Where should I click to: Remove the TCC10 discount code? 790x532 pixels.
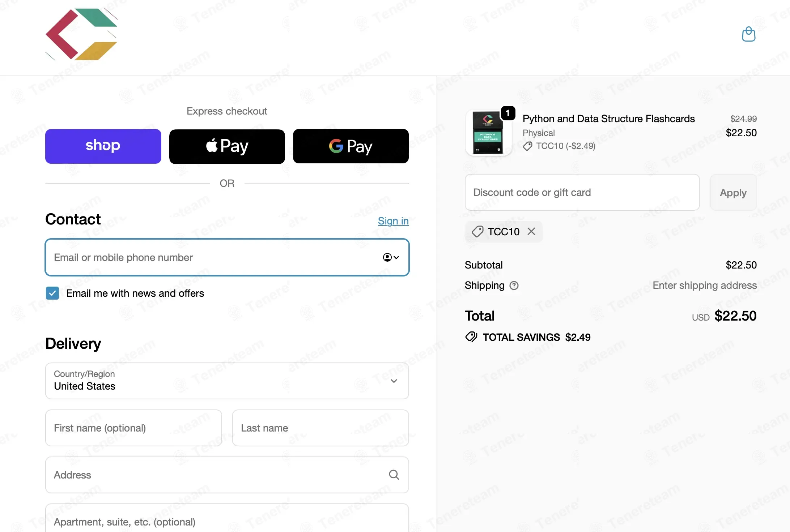(531, 231)
